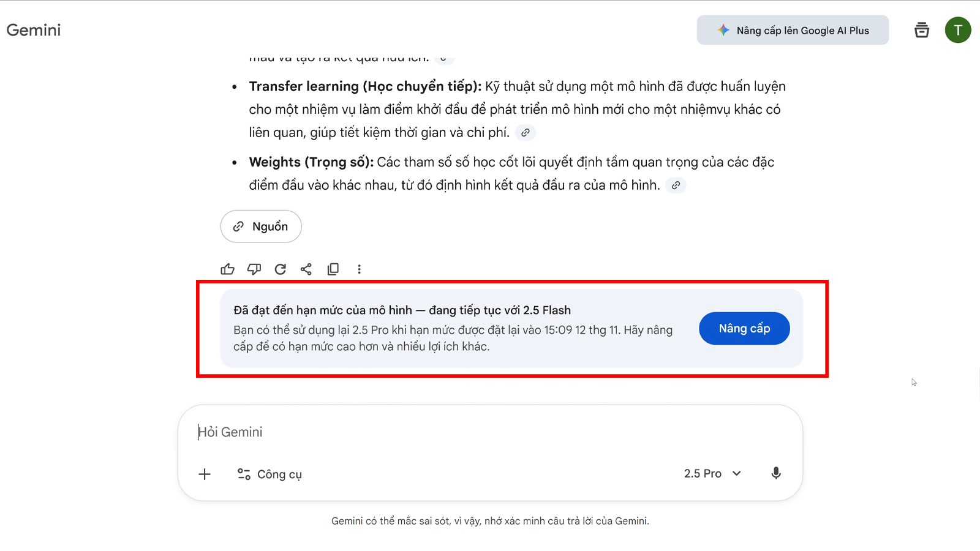Open source link after Weights paragraph
Image resolution: width=980 pixels, height=551 pixels.
(x=676, y=186)
